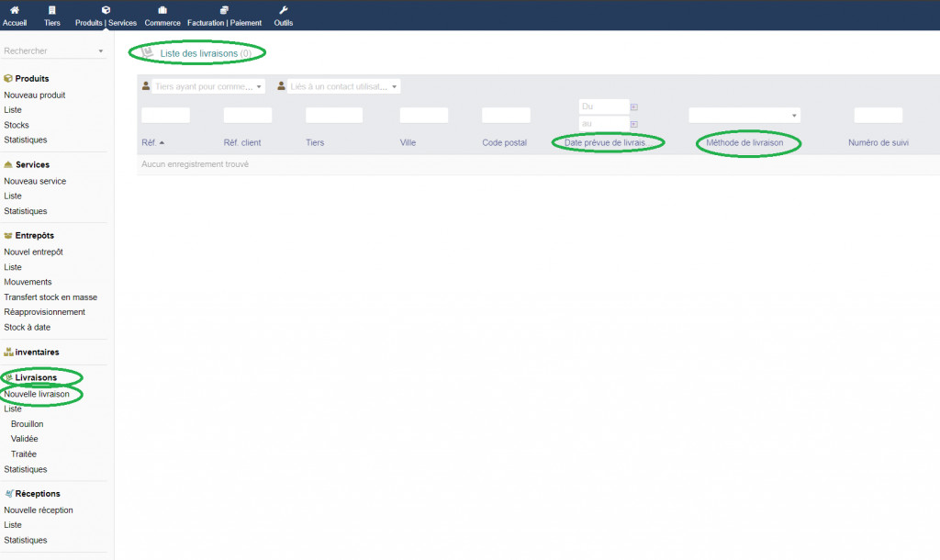Open Tiers ayant pour comme... dropdown

click(208, 86)
